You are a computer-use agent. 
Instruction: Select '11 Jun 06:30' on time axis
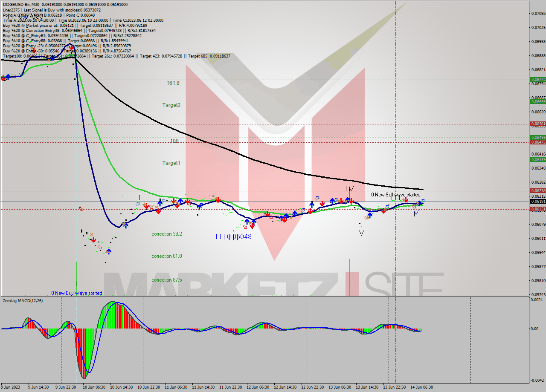(x=176, y=387)
